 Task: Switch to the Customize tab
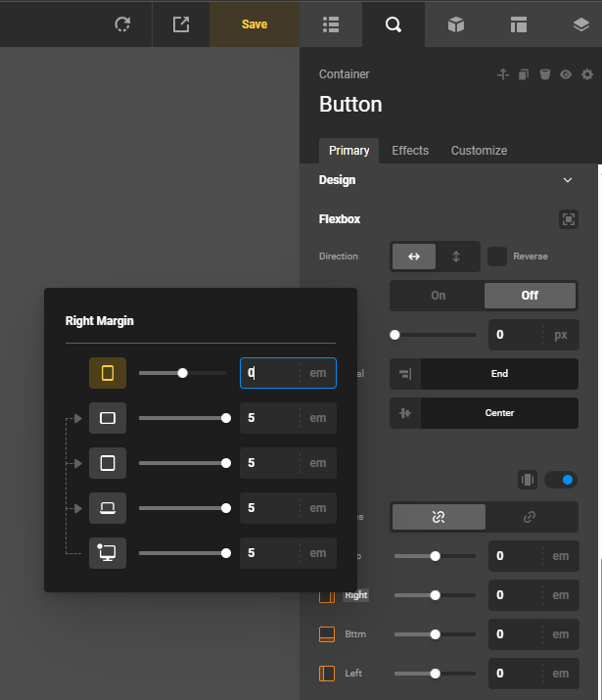click(479, 151)
